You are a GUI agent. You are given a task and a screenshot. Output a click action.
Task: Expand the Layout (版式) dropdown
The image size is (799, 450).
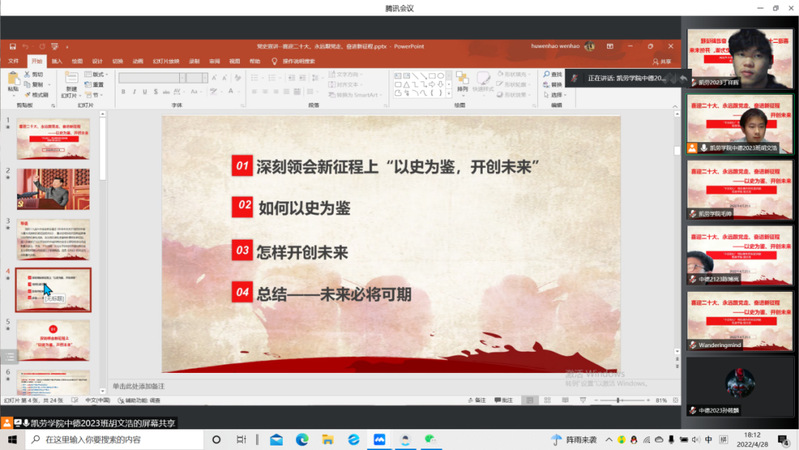(99, 74)
